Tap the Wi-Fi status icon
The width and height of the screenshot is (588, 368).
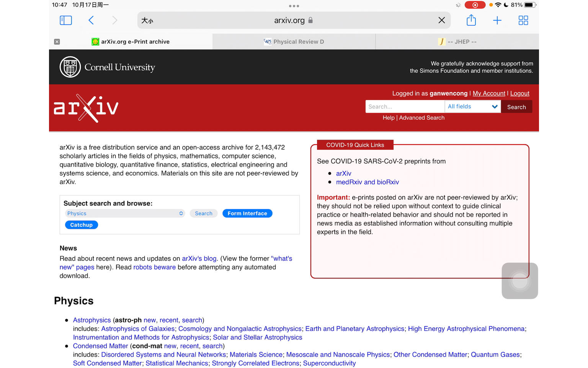coord(498,5)
